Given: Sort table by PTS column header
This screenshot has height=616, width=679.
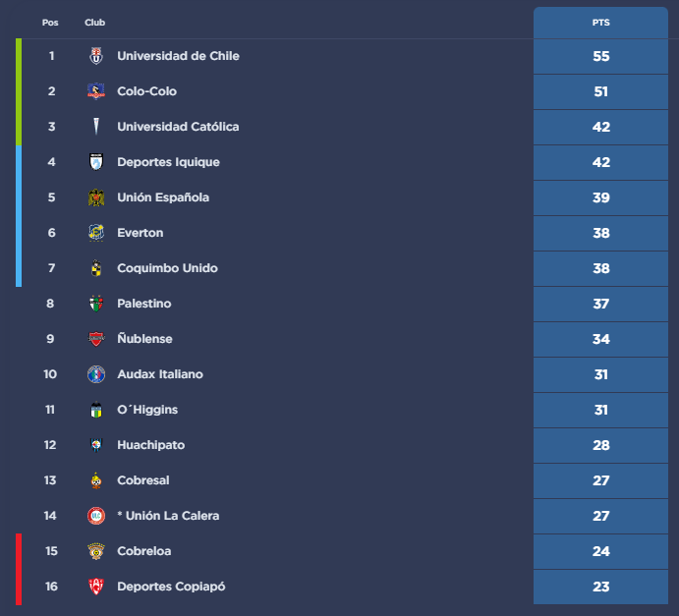Looking at the screenshot, I should 600,23.
